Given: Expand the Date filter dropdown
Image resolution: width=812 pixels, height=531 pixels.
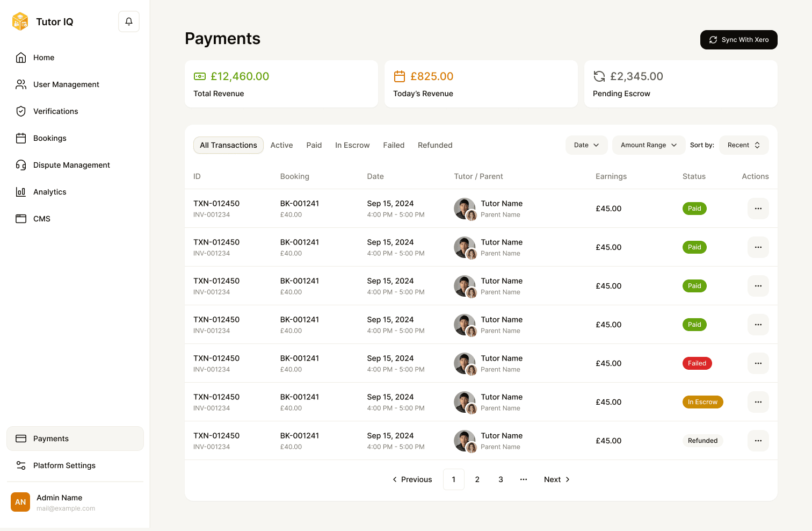Looking at the screenshot, I should [586, 145].
